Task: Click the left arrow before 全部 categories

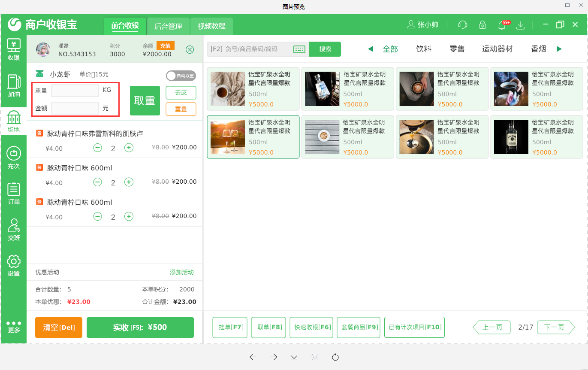Action: click(370, 49)
